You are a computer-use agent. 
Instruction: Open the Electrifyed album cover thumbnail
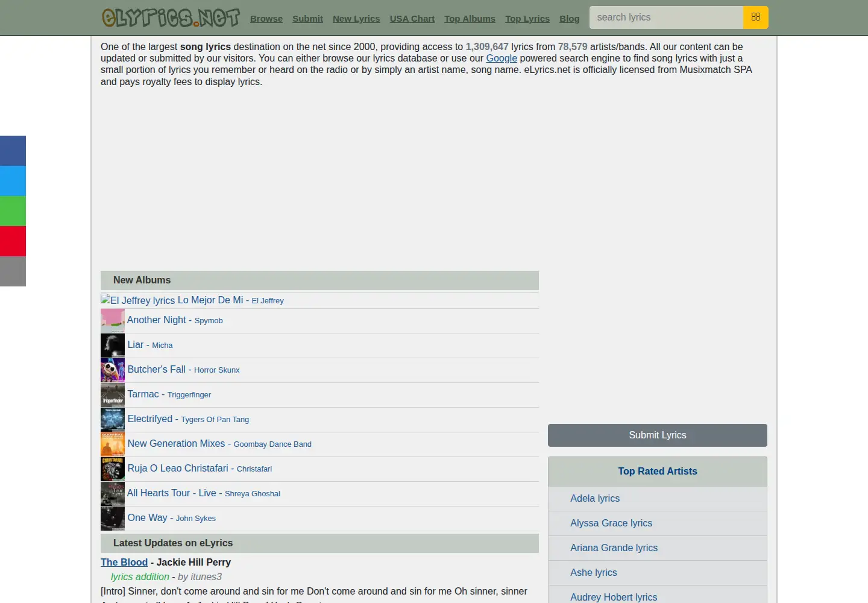[x=113, y=420]
